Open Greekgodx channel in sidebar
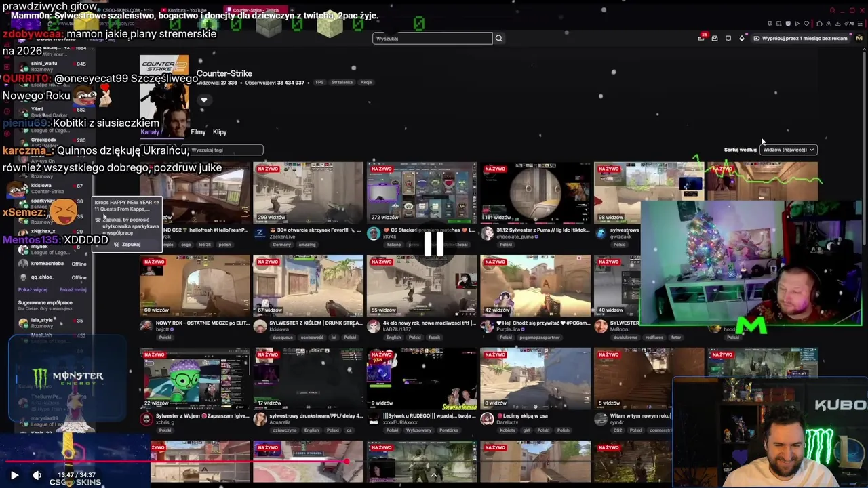868x488 pixels. pos(53,142)
